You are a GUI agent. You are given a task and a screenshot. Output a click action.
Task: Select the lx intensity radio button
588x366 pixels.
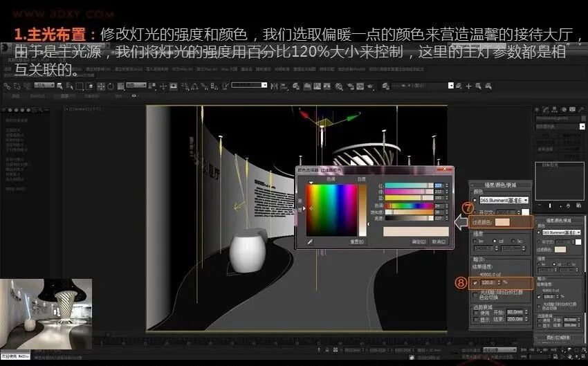[x=513, y=241]
